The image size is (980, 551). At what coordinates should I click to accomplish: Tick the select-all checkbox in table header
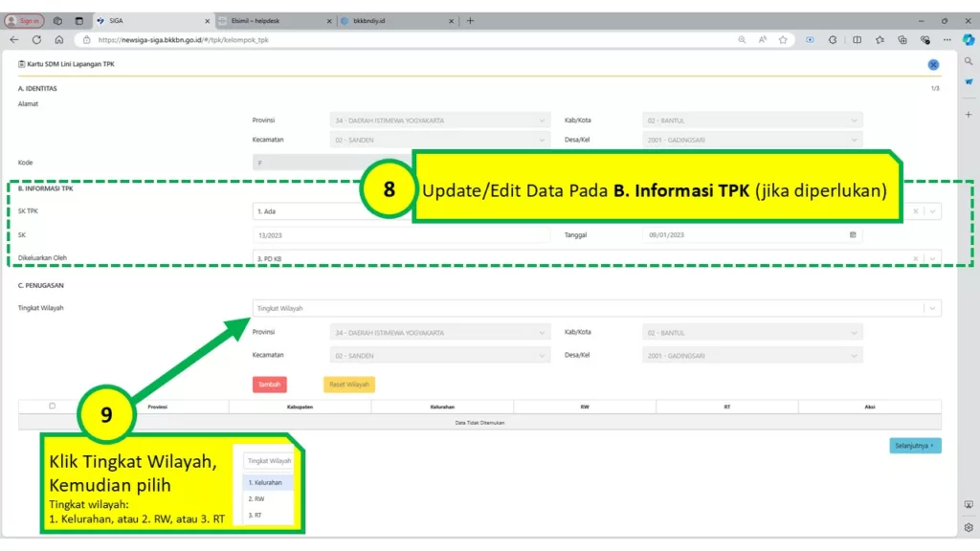tap(52, 406)
